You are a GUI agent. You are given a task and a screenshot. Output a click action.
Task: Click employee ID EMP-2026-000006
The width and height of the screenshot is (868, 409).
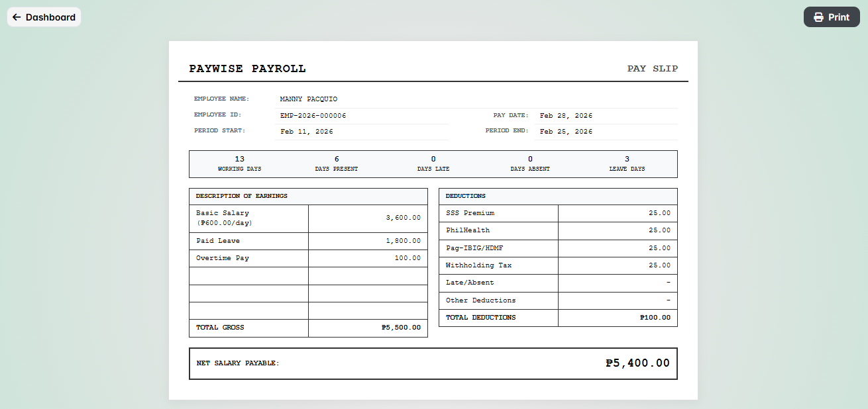(313, 116)
